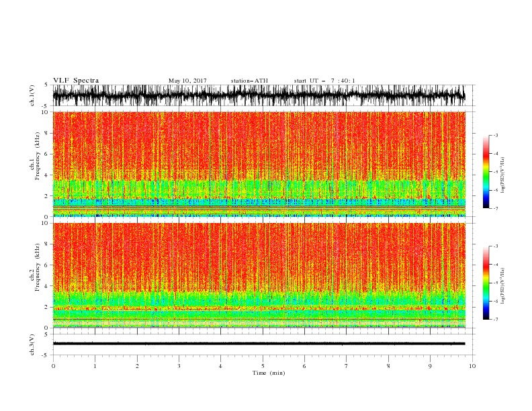Click the ch.2 colorbar 'log(PSD)(V²/Hz)' label
532x411 pixels.
pyautogui.click(x=503, y=286)
